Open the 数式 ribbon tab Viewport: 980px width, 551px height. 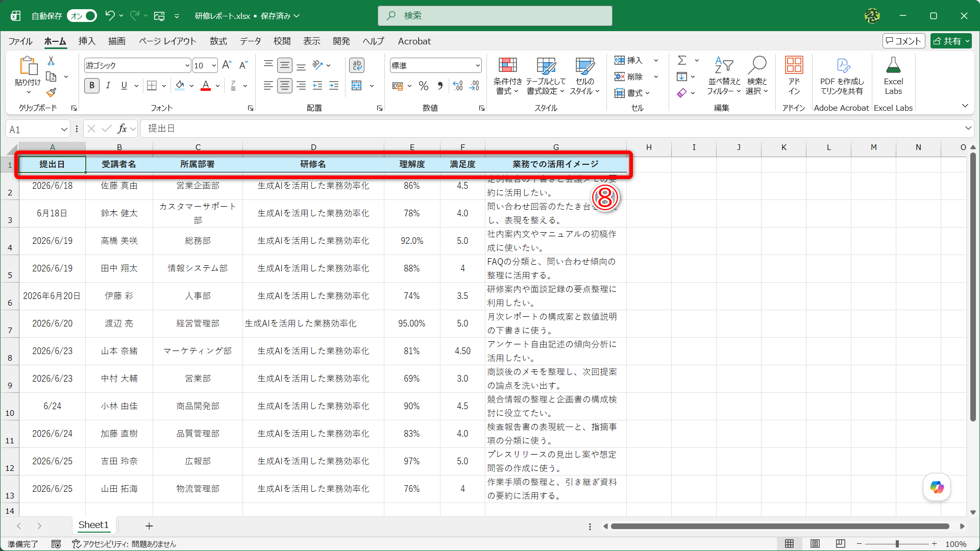pyautogui.click(x=218, y=41)
